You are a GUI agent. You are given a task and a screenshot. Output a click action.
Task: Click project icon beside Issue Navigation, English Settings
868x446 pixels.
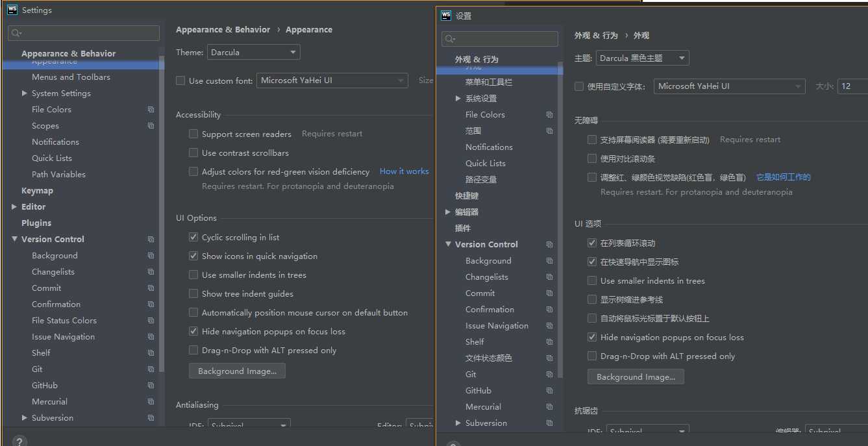[151, 337]
